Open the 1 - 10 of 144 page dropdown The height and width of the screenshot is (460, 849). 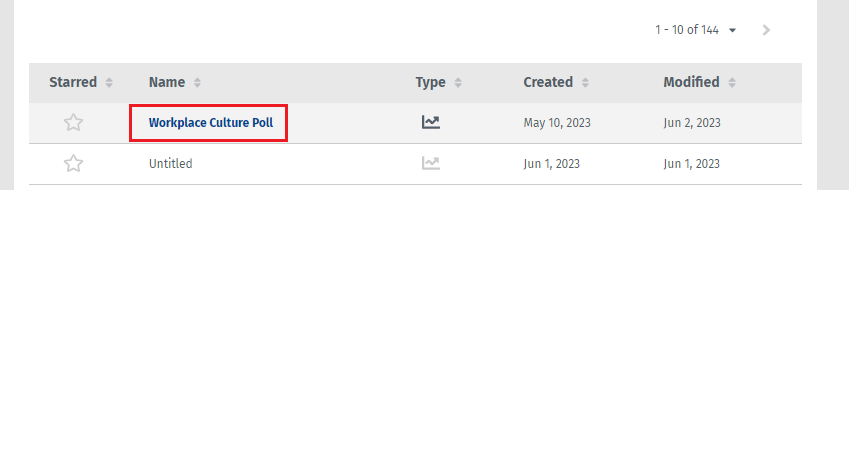[696, 30]
